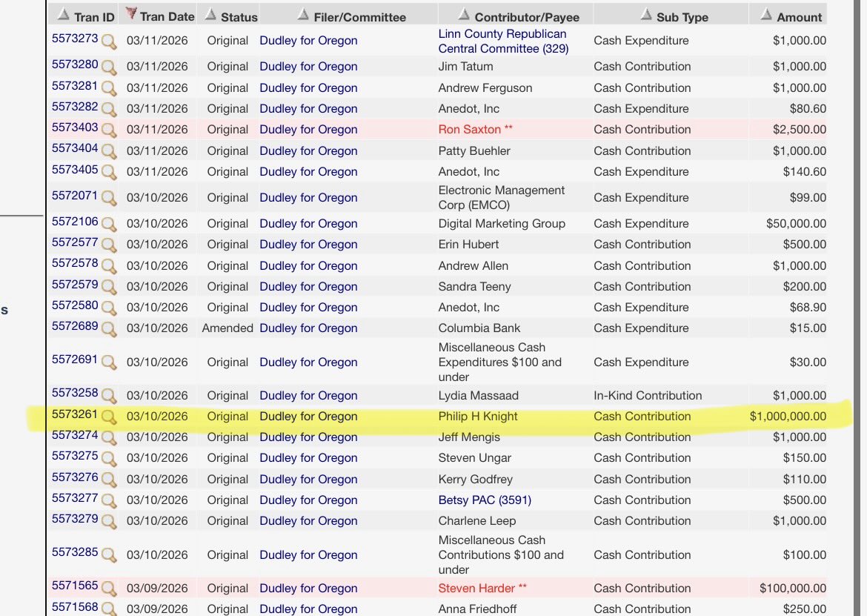Image resolution: width=867 pixels, height=616 pixels.
Task: Click the $100,000.00 amount cell
Action: coord(793,589)
